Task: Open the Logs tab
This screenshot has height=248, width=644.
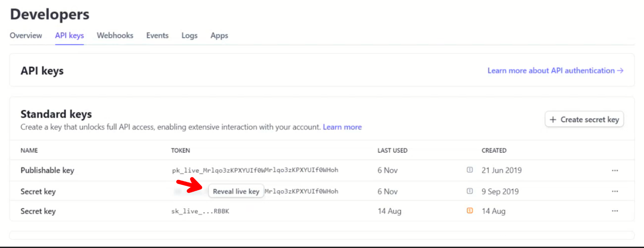Action: [x=189, y=35]
